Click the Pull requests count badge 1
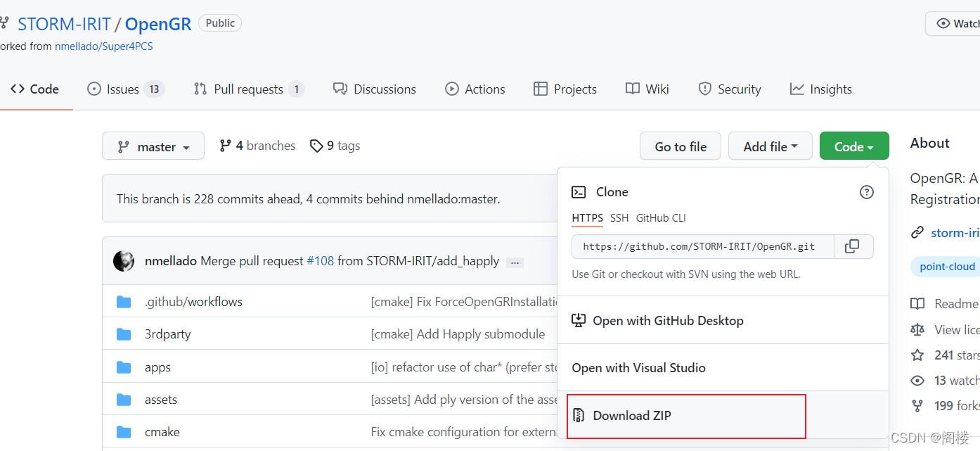 (296, 89)
